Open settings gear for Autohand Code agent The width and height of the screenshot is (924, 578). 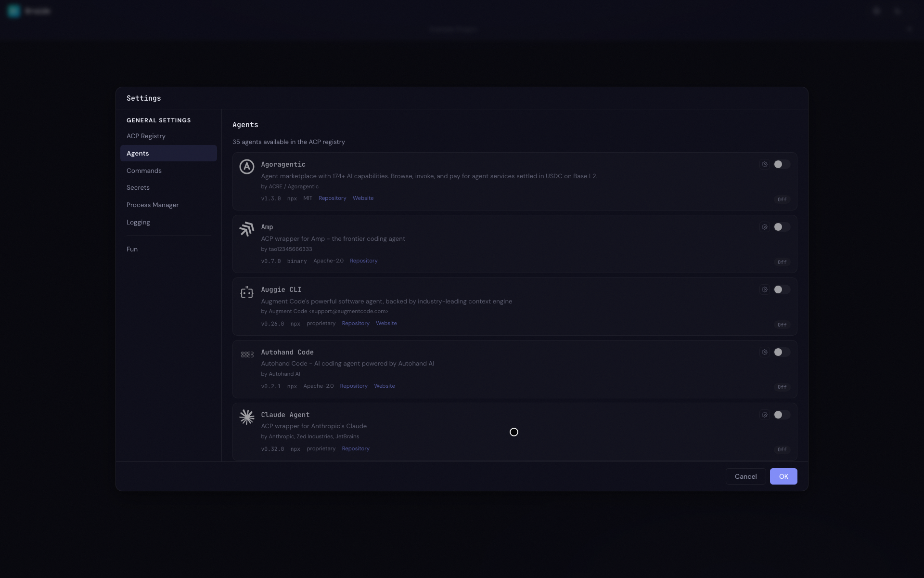[764, 352]
